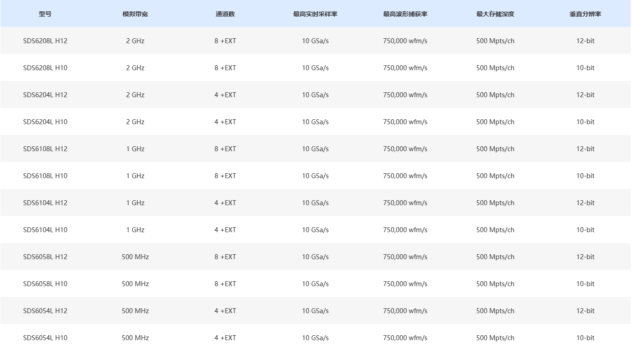Click 750,000 wfm/s in SDS6208L H10 row
The width and height of the screenshot is (632, 364).
pyautogui.click(x=405, y=68)
